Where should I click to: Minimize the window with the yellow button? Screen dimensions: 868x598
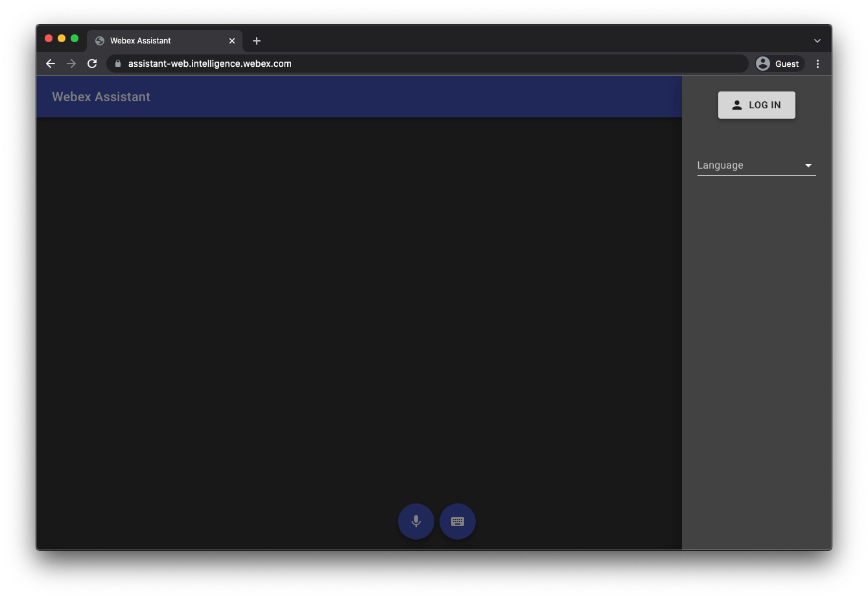click(62, 38)
